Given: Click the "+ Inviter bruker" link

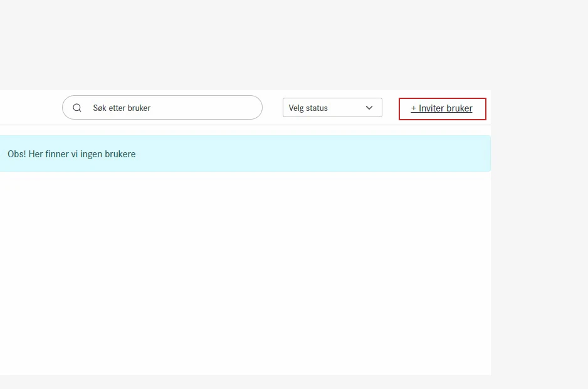Looking at the screenshot, I should (x=442, y=108).
